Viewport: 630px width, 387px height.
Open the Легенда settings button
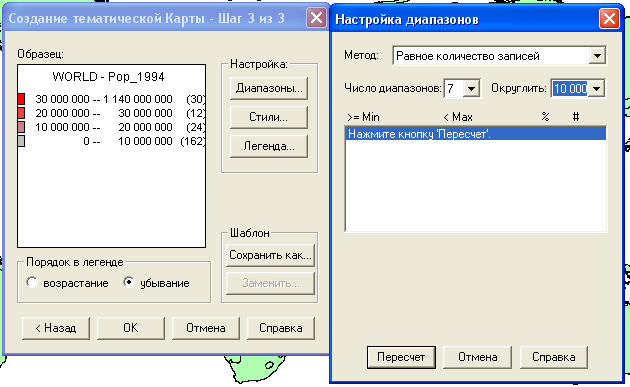point(269,146)
